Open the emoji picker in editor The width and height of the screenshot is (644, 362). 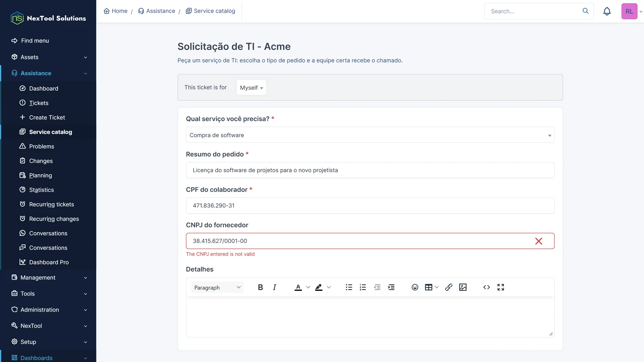point(415,287)
